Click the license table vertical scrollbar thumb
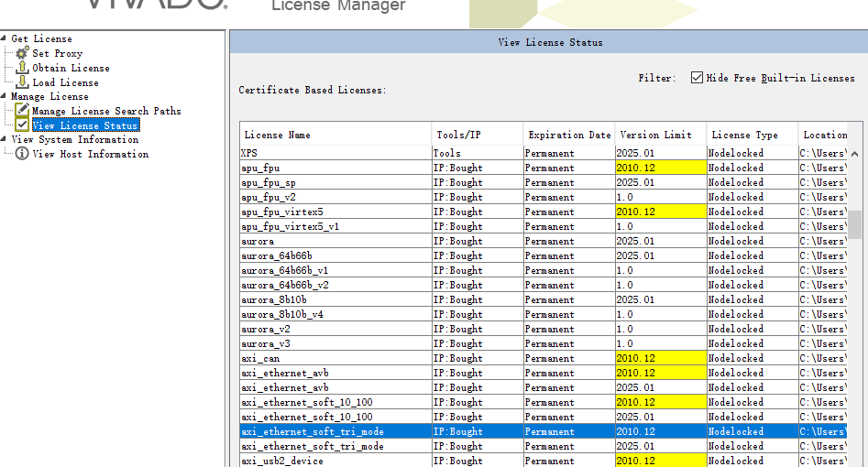This screenshot has height=467, width=868. pyautogui.click(x=855, y=224)
